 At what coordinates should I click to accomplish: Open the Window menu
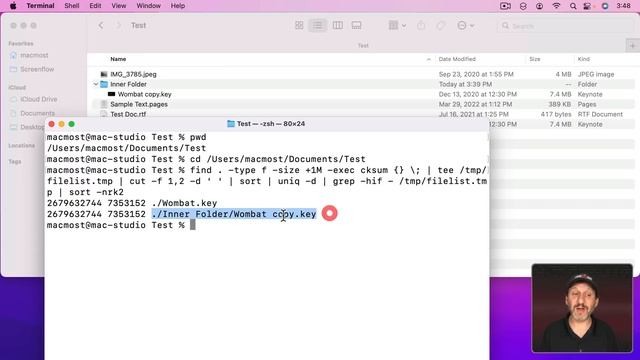148,6
